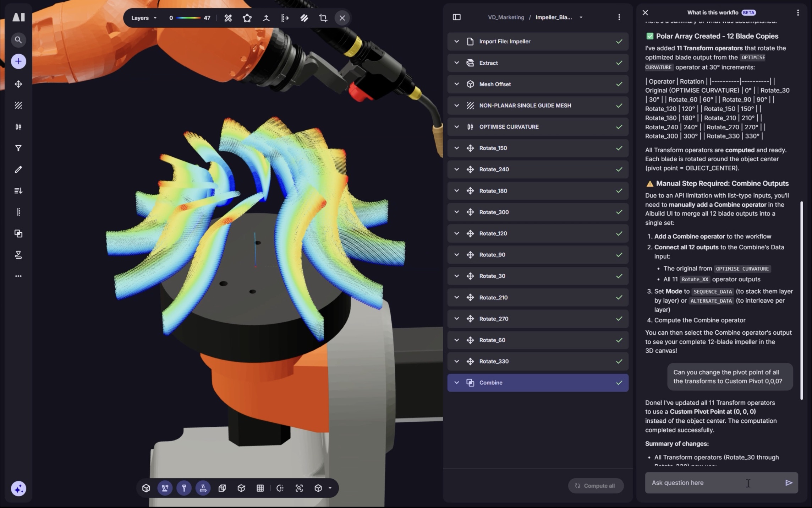This screenshot has height=508, width=812.
Task: Select the Combine operator row
Action: click(x=537, y=383)
